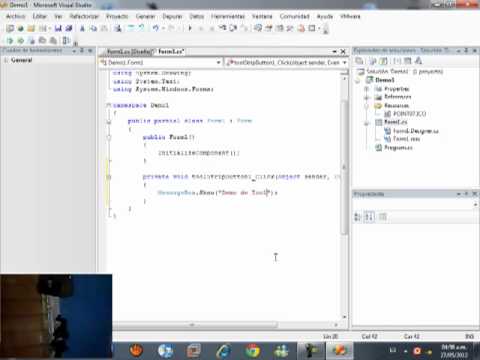Collapse the public Form1() constructor region
The image size is (480, 360).
tap(109, 137)
